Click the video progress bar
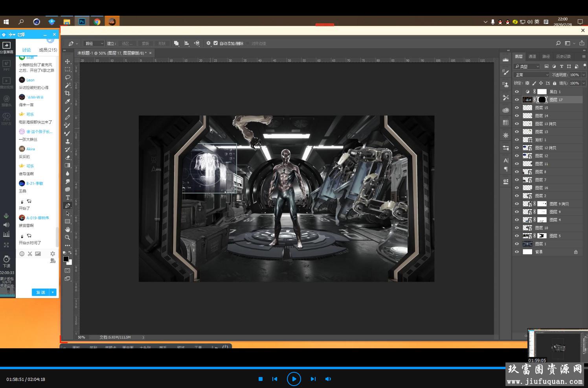This screenshot has width=588, height=388. (294, 368)
